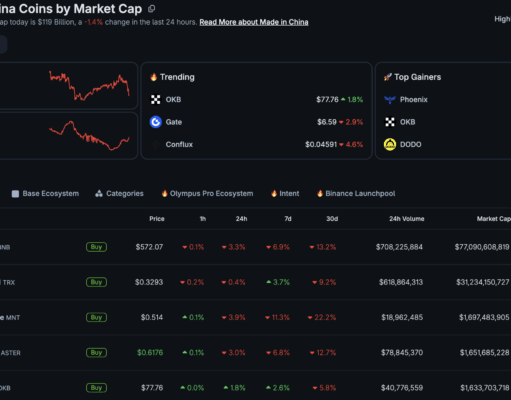Click the DODO logo in Top Gainers
511x400 pixels.
(x=390, y=144)
